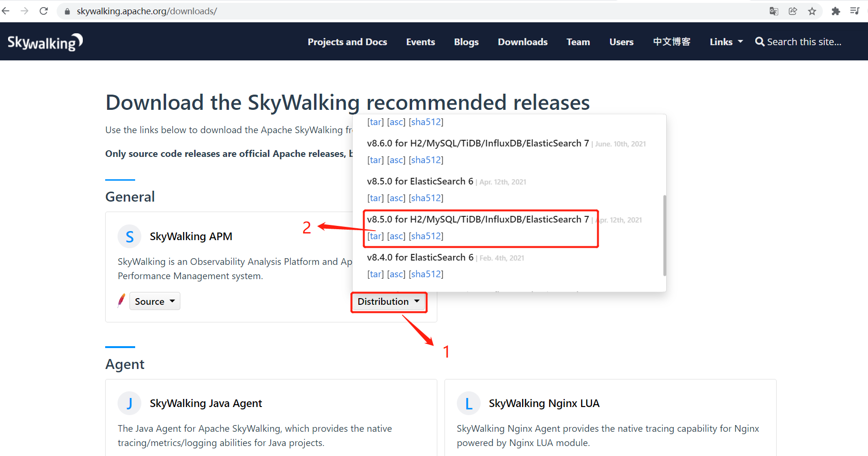Download tar for v8.4.0 ElasticSearch 6
Image resolution: width=868 pixels, height=456 pixels.
click(x=375, y=274)
